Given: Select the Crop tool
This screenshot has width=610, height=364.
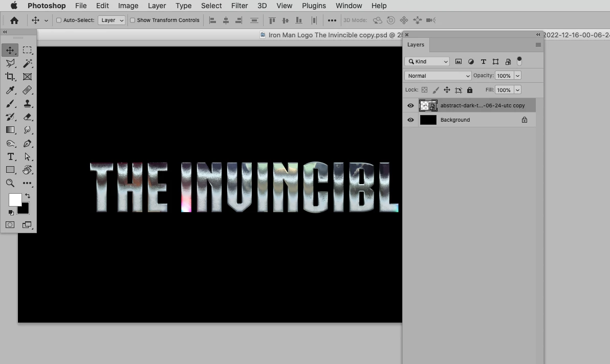Looking at the screenshot, I should click(x=10, y=77).
